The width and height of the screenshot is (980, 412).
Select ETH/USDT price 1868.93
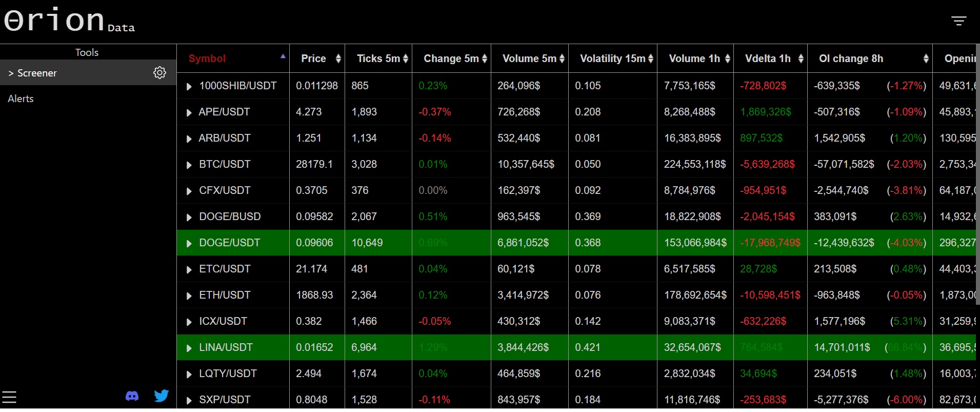coord(314,295)
